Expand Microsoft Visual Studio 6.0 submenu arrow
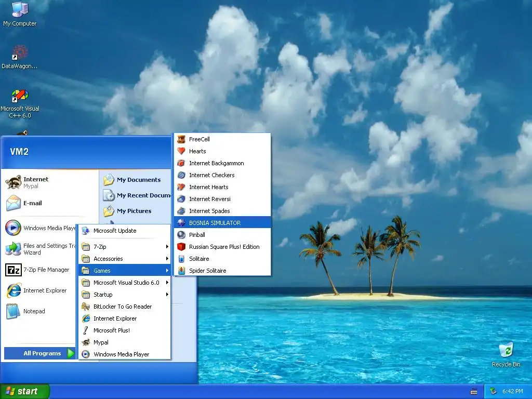The image size is (532, 399). pos(167,283)
